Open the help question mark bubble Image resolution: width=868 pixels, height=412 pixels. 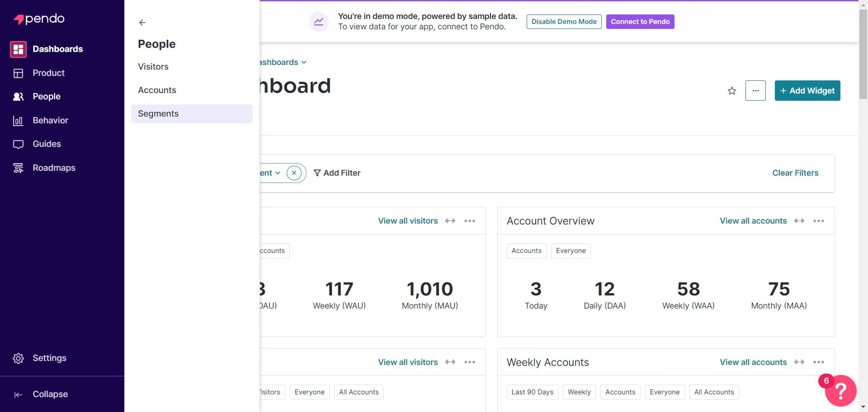840,391
